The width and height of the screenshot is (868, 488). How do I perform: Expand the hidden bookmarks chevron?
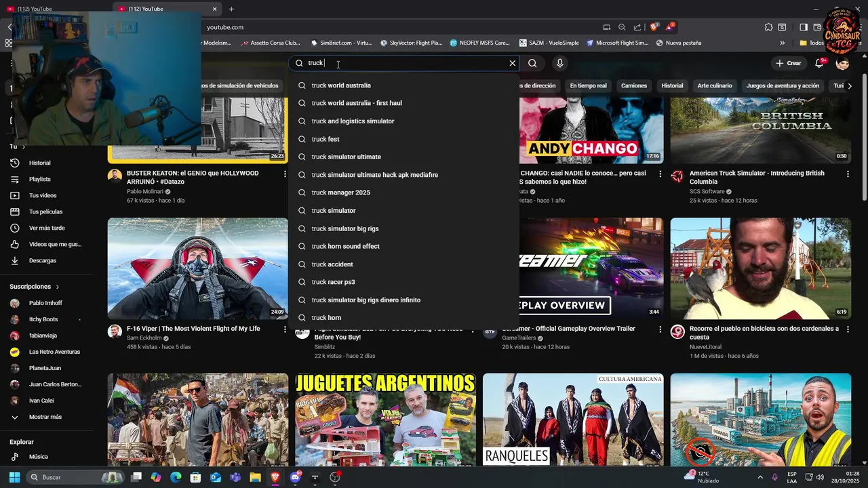(x=782, y=43)
